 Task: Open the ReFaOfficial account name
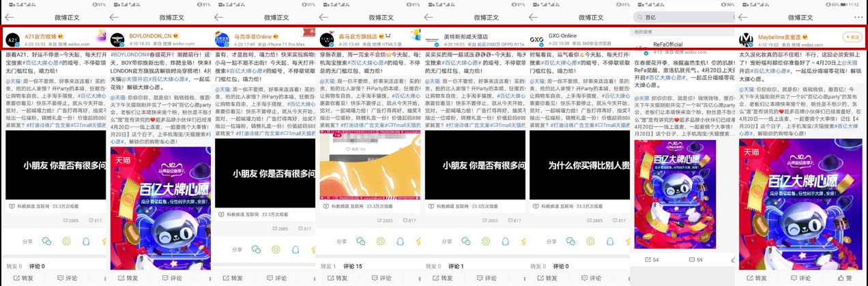click(669, 44)
